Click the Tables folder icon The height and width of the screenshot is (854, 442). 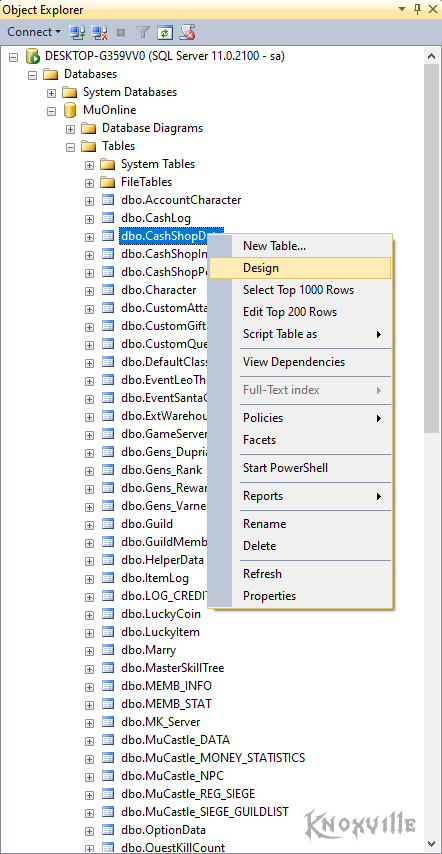88,146
